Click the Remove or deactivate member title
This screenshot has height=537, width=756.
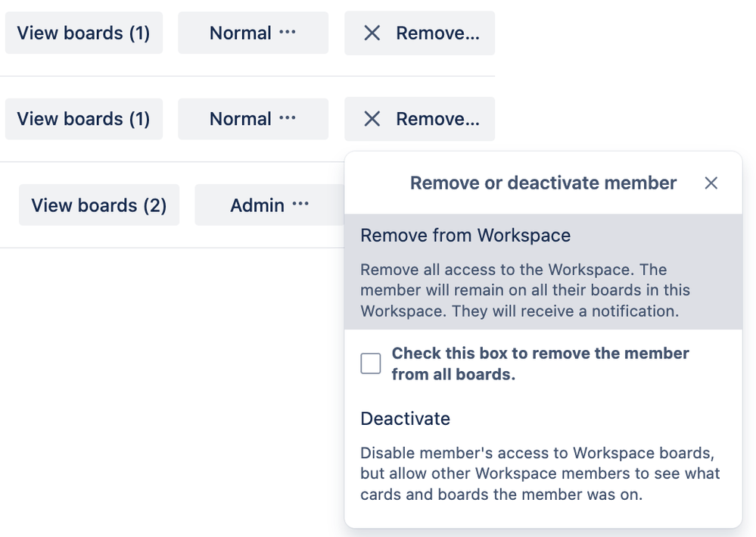(543, 183)
